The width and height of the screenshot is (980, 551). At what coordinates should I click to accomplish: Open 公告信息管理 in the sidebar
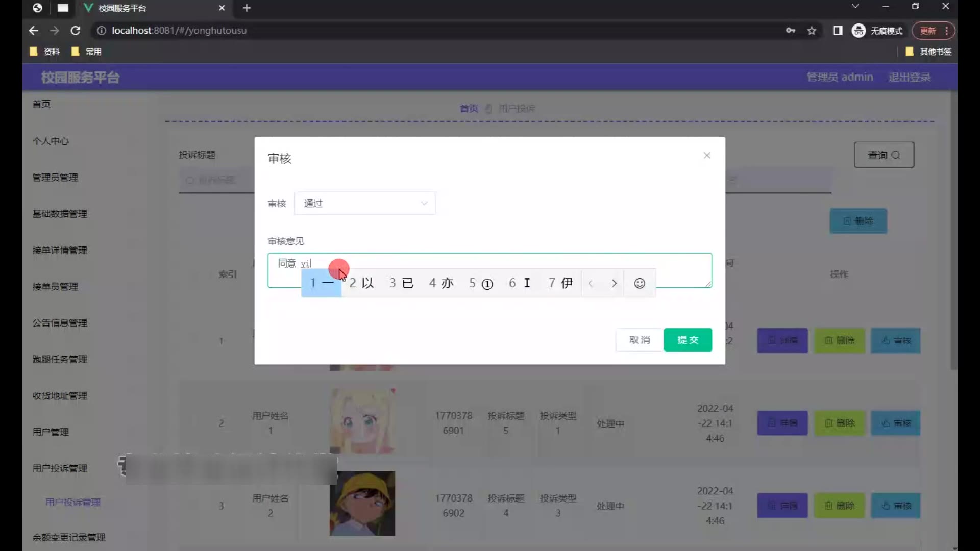(60, 323)
